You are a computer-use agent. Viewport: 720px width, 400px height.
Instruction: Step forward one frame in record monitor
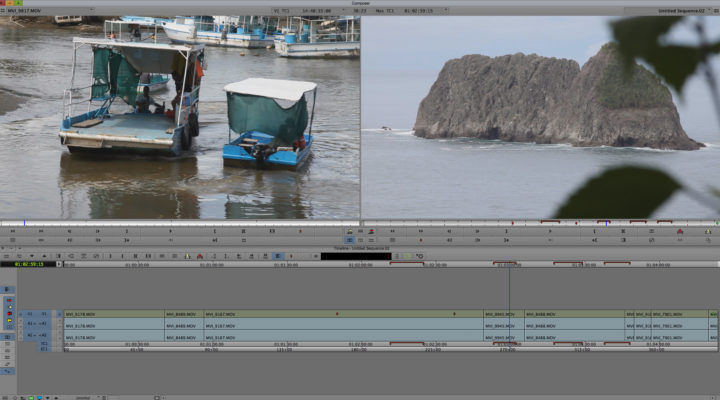478,231
